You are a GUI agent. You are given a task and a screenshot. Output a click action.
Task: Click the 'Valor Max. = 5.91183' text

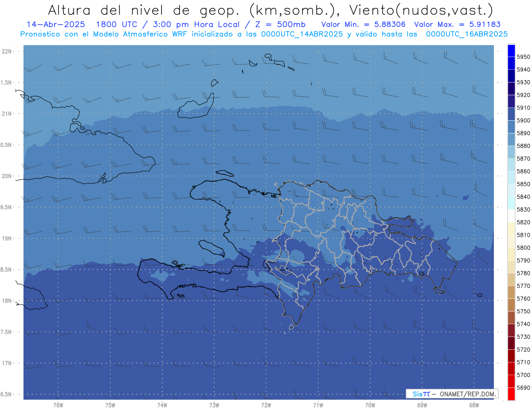click(458, 24)
